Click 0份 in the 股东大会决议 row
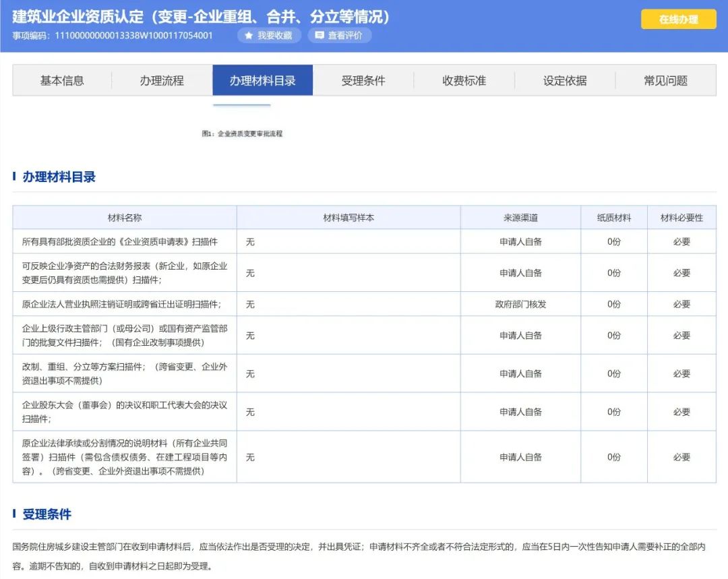This screenshot has width=728, height=579. [x=614, y=412]
